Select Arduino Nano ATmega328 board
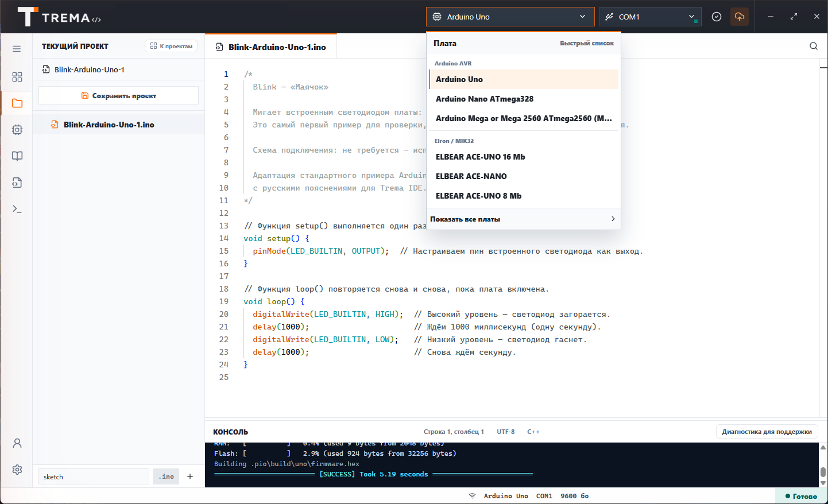Screen dimensions: 828x504 524,99
